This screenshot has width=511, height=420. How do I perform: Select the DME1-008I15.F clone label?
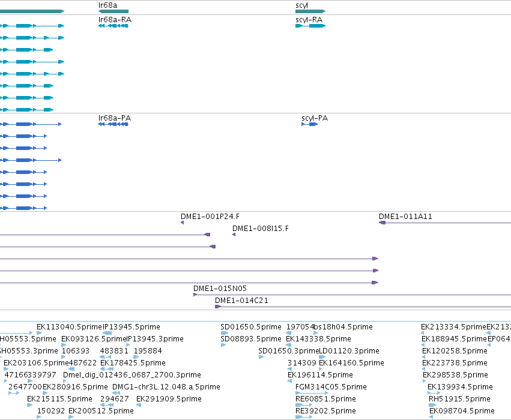261,228
